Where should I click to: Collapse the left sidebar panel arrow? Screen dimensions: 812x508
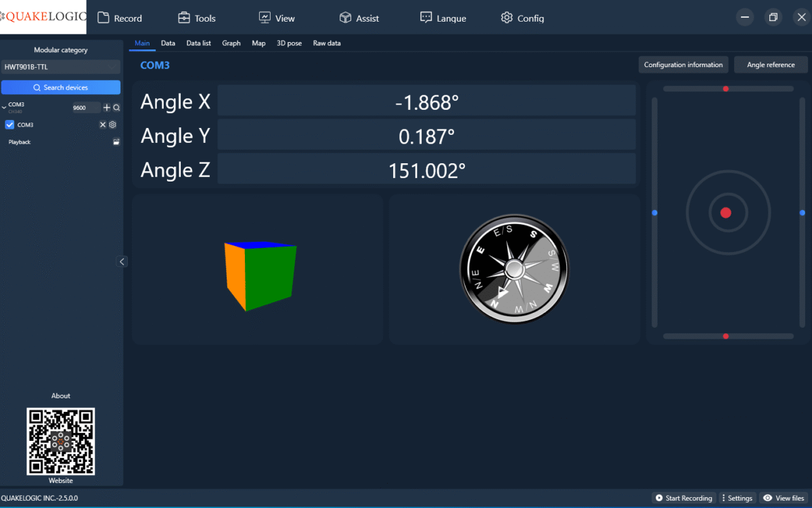point(122,261)
